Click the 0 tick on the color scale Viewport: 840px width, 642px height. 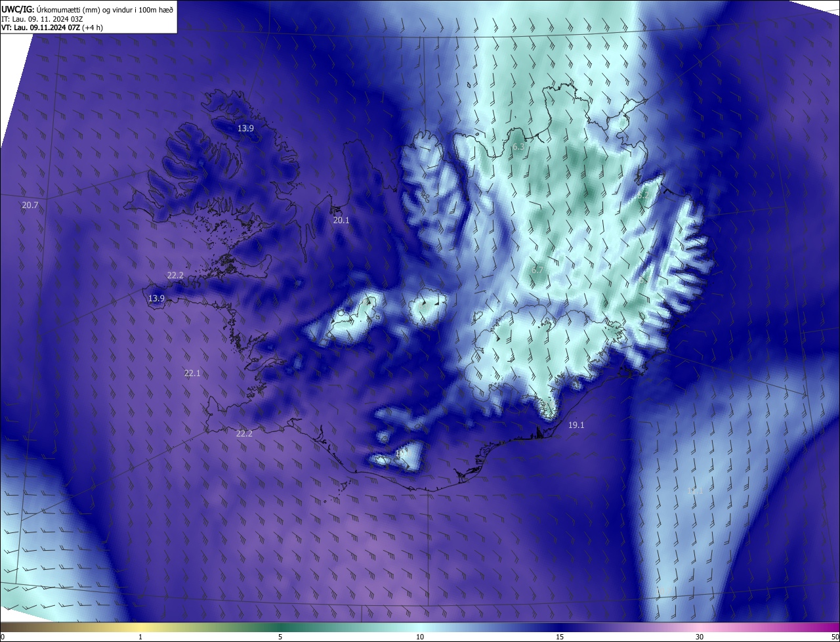click(3, 637)
